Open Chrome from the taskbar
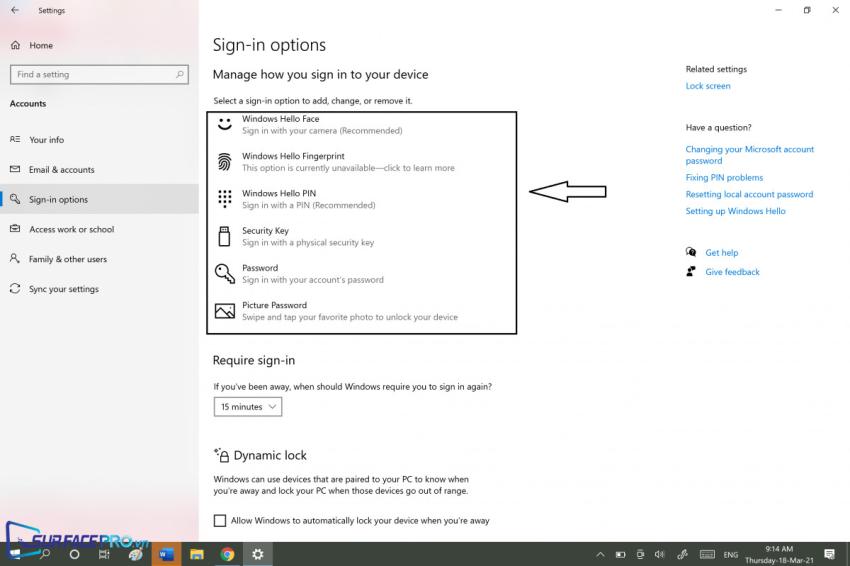850x566 pixels. click(227, 554)
